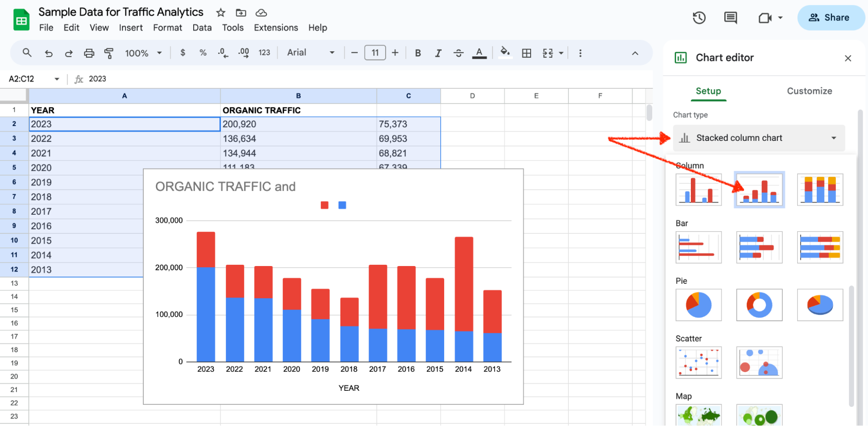This screenshot has width=868, height=426.
Task: Select the doughnut chart thumbnail
Action: pyautogui.click(x=759, y=305)
